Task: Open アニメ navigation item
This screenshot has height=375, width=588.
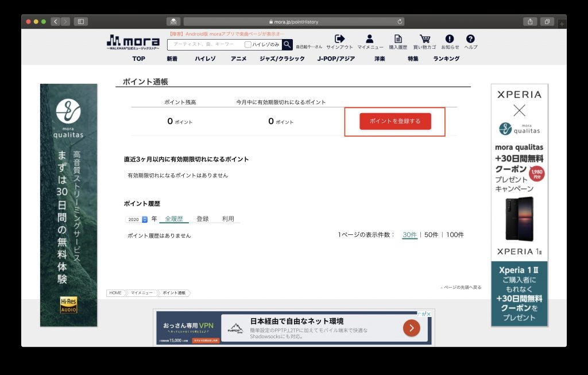Action: tap(238, 59)
